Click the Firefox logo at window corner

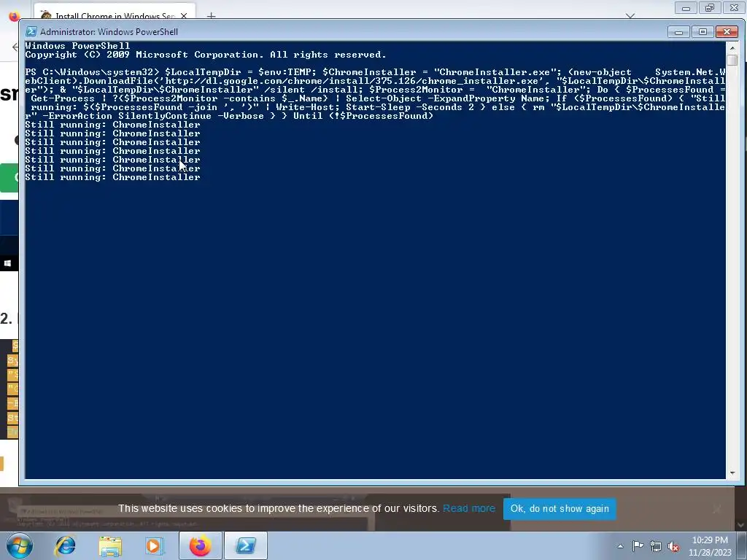coord(14,16)
